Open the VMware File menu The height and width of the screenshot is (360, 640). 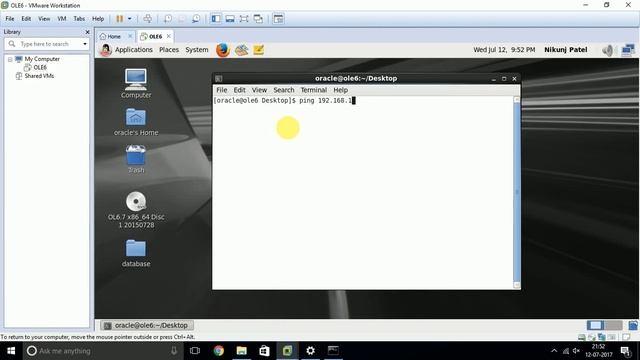pyautogui.click(x=10, y=19)
